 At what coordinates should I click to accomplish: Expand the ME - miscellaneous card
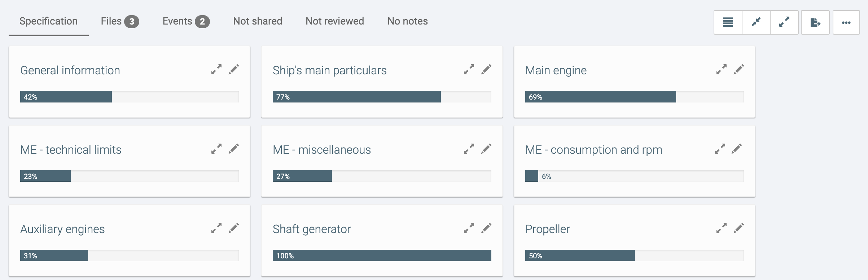[x=469, y=149]
